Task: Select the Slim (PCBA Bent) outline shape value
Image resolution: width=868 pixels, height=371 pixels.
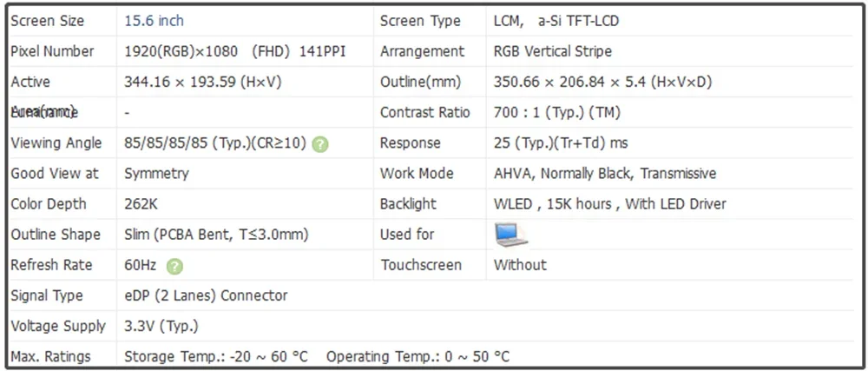Action: (216, 234)
